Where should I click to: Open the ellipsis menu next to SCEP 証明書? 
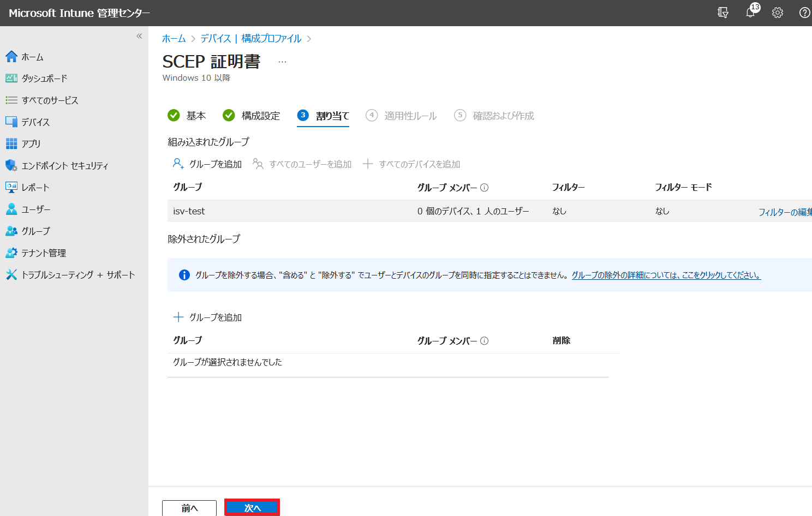coord(282,62)
